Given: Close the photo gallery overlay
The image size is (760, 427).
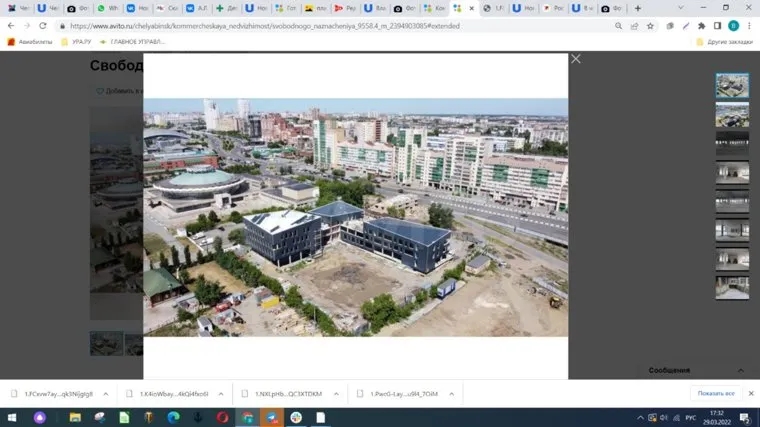Looking at the screenshot, I should coord(575,59).
